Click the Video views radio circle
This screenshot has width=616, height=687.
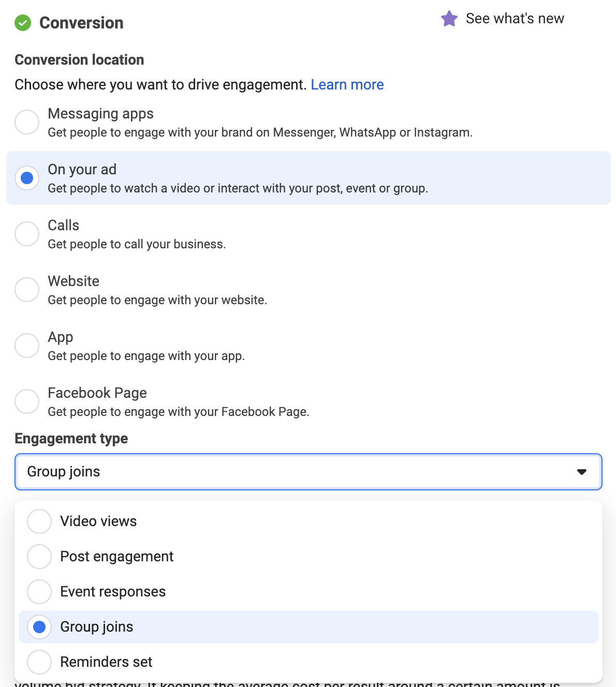tap(39, 521)
